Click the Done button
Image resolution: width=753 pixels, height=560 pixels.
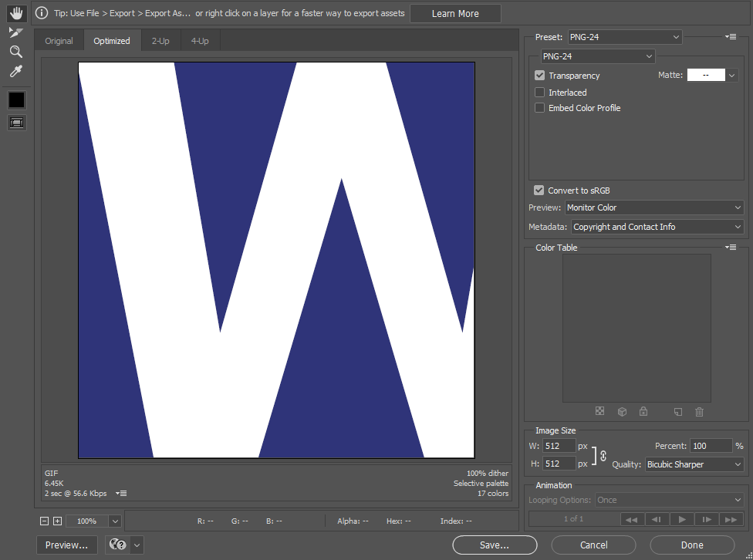692,545
